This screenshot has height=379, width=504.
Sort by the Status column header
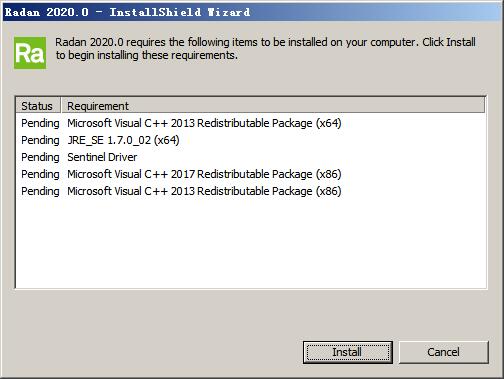point(38,106)
